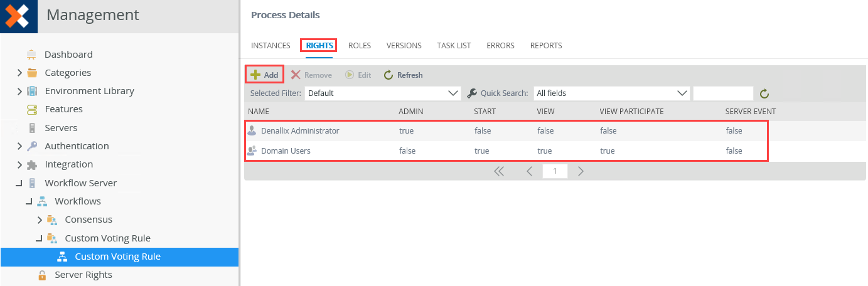Switch to the Task List tab
The width and height of the screenshot is (868, 286).
point(454,46)
